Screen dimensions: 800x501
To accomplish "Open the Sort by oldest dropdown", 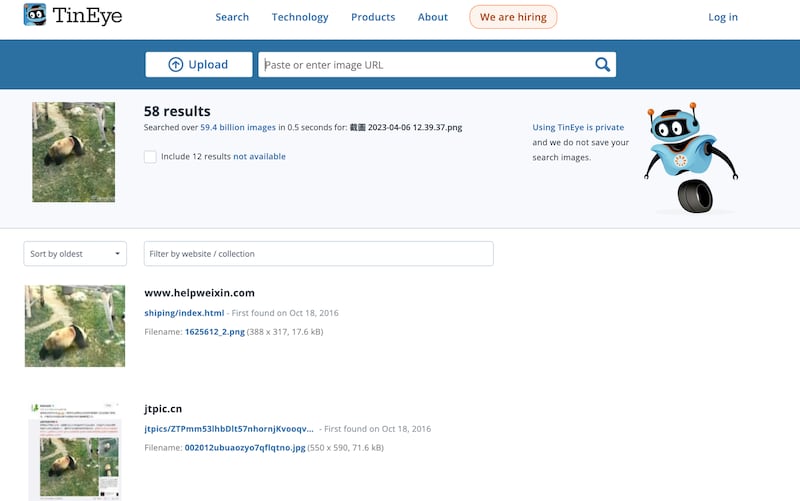I will pyautogui.click(x=75, y=254).
